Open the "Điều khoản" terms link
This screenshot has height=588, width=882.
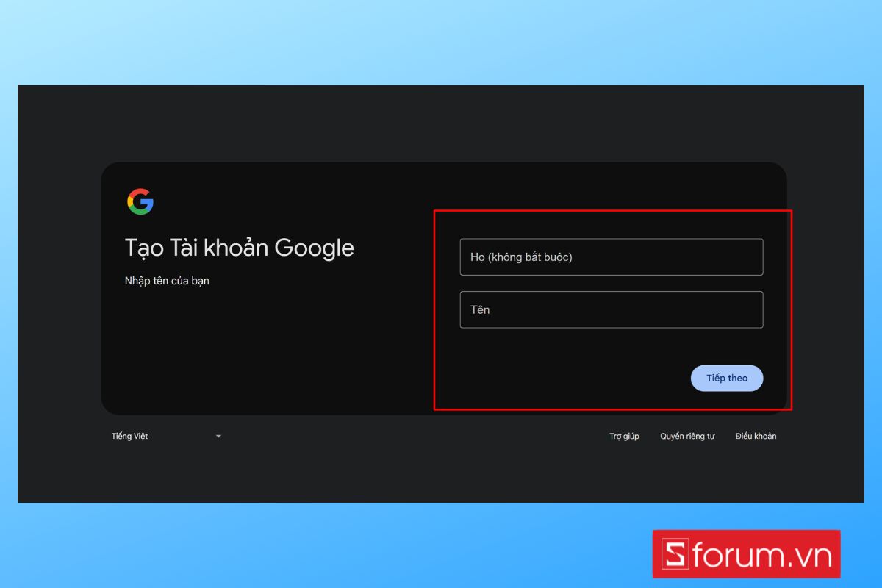pos(756,436)
